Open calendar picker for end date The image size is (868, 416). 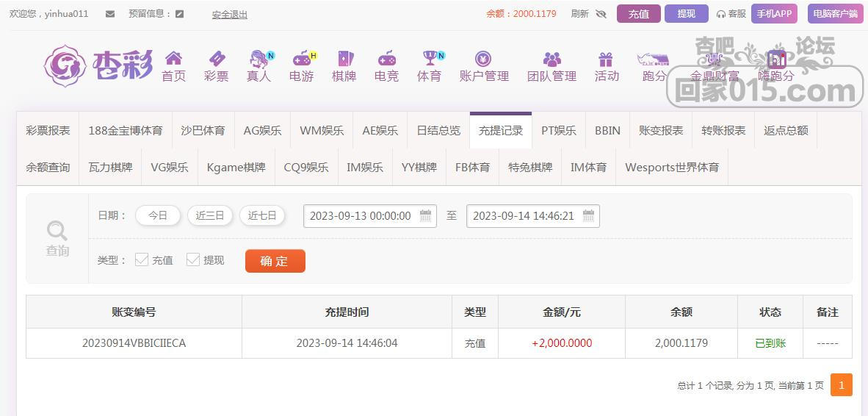point(588,215)
